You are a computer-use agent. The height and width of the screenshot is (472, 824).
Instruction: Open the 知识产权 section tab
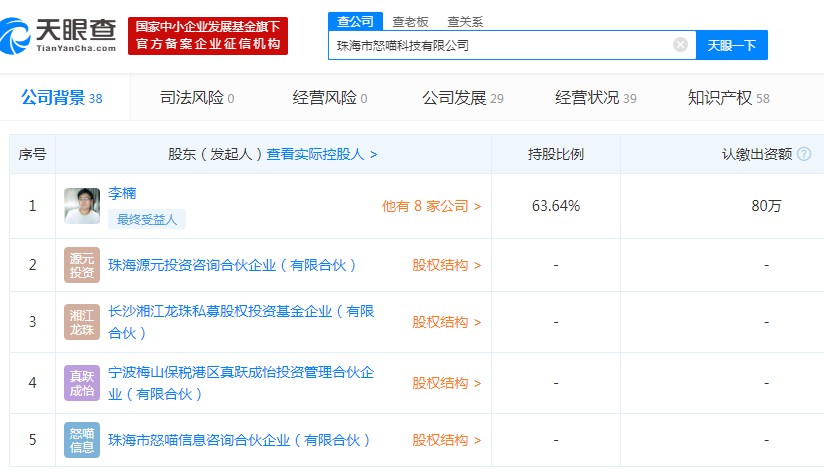[729, 98]
